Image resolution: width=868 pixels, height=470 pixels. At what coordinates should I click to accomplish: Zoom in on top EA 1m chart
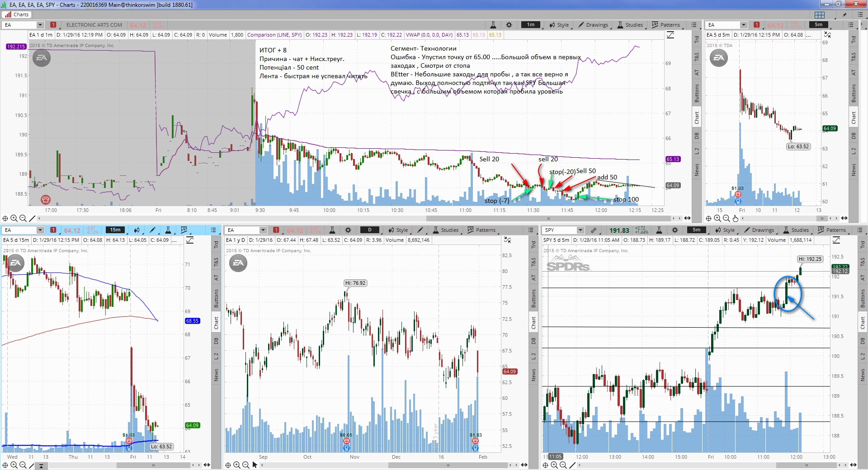(x=14, y=218)
